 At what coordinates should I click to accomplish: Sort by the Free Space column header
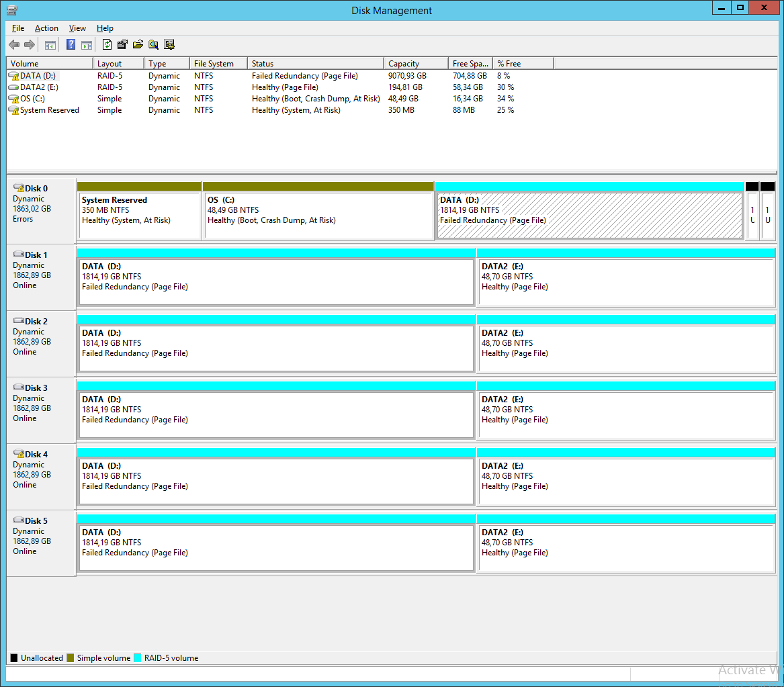pos(470,63)
